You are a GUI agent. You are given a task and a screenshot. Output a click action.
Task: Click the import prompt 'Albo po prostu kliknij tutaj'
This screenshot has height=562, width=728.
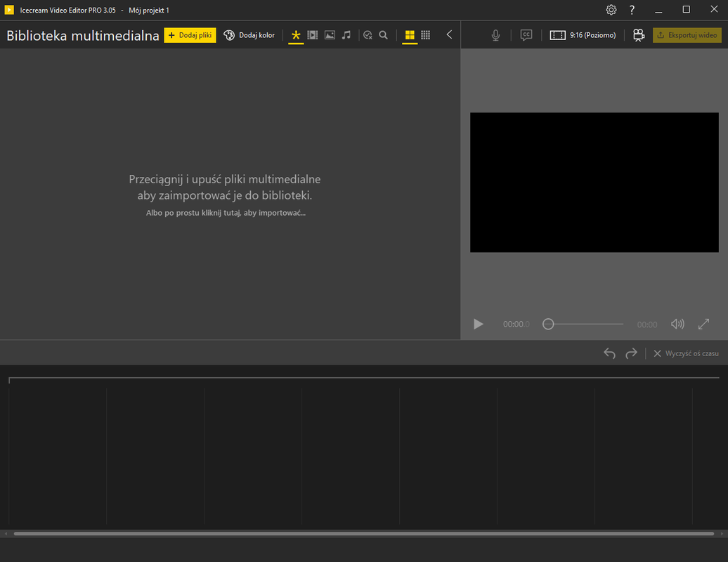click(x=226, y=213)
